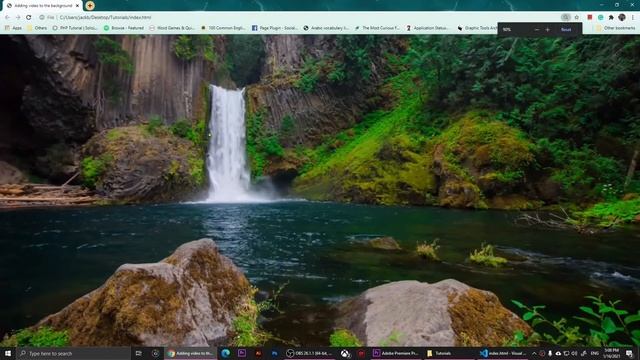Switch to Adobe Premiere Pro taskbar window

point(396,353)
